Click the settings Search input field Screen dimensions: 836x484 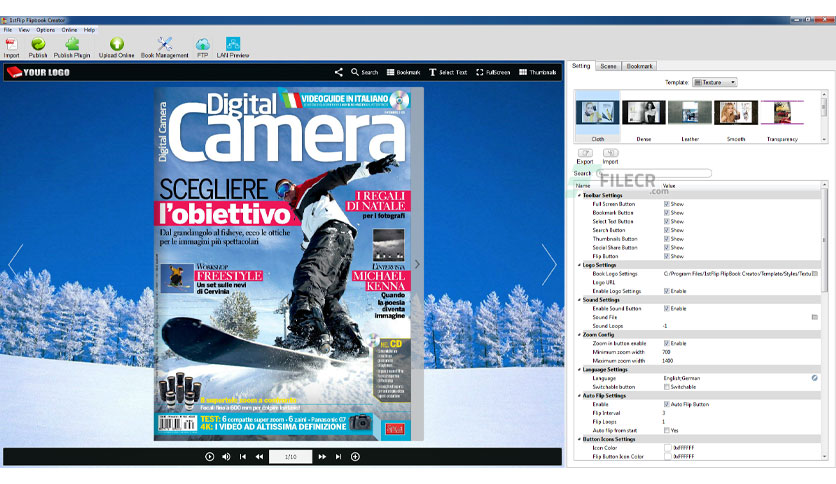tap(654, 173)
